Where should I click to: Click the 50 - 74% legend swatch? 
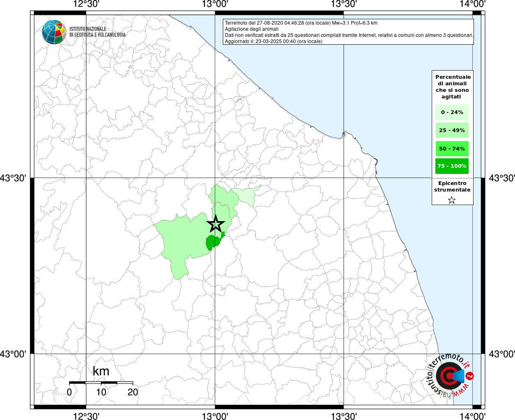(x=452, y=148)
